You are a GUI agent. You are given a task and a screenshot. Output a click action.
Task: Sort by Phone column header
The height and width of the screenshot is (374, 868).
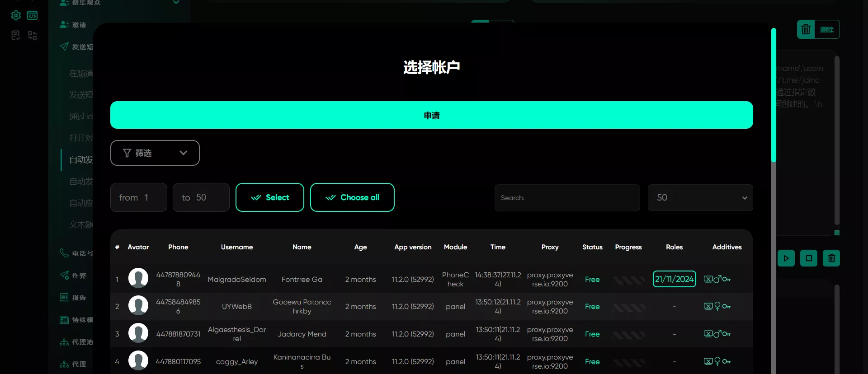(x=178, y=247)
